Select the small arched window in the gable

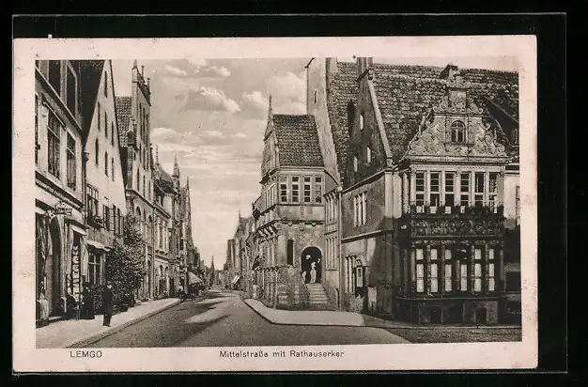tap(457, 132)
